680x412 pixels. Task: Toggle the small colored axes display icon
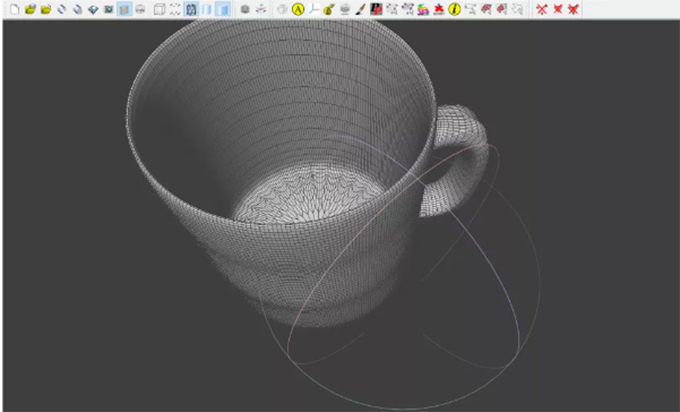261,9
